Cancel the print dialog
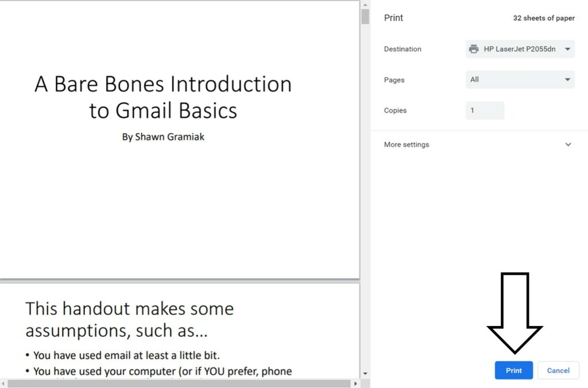588x388 pixels. pyautogui.click(x=558, y=370)
